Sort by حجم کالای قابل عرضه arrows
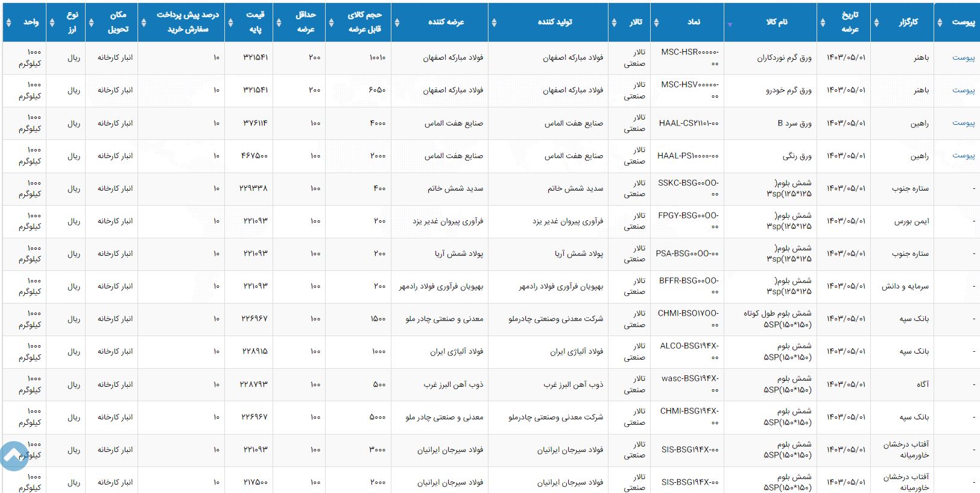The image size is (980, 493). pyautogui.click(x=331, y=22)
